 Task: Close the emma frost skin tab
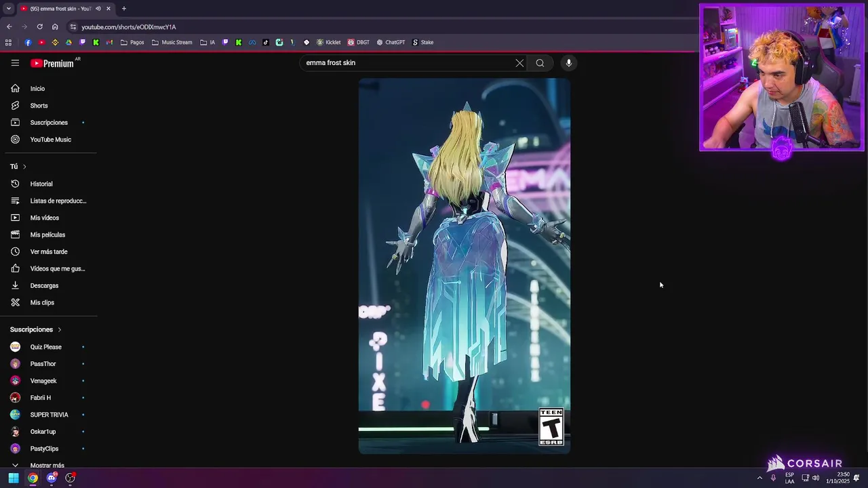108,9
